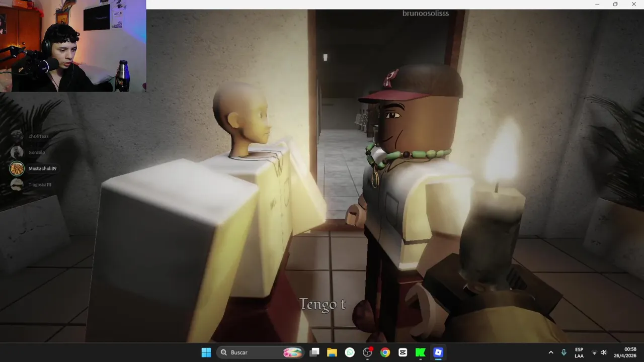Restore down the game window
The width and height of the screenshot is (644, 362).
[615, 4]
